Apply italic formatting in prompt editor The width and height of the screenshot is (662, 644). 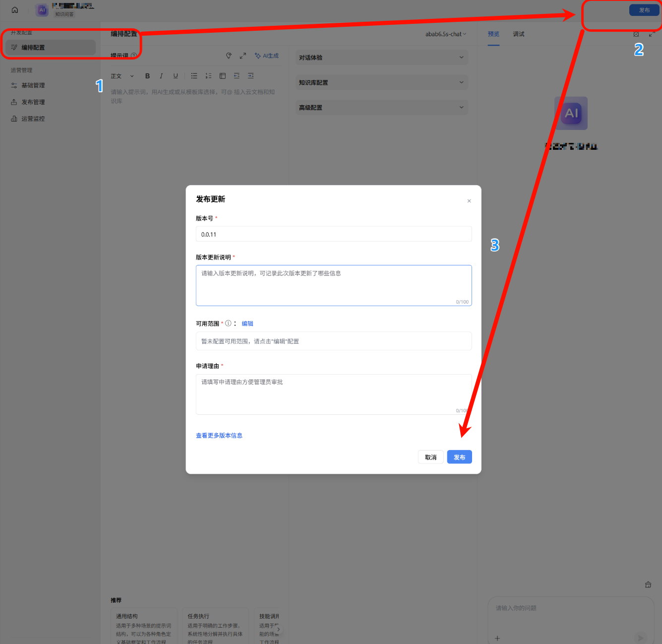(161, 76)
